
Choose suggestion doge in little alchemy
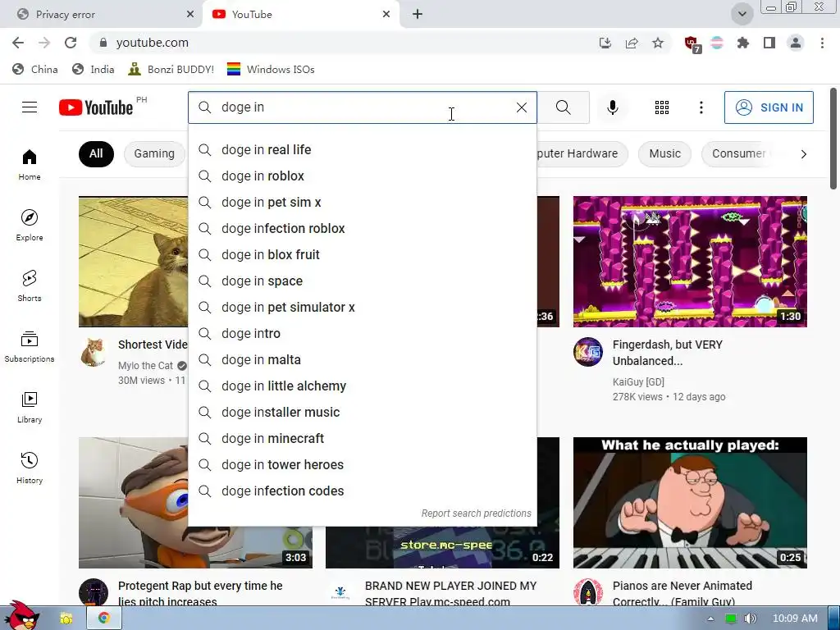[x=363, y=386]
